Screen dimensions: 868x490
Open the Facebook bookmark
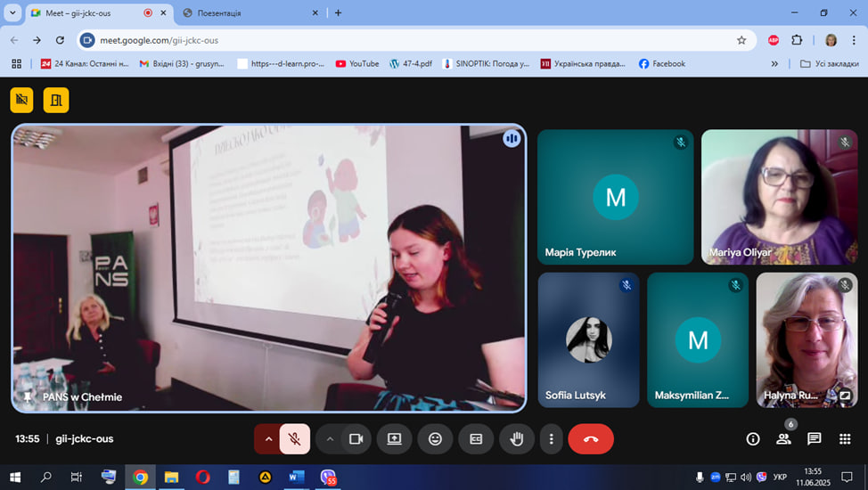pyautogui.click(x=661, y=64)
